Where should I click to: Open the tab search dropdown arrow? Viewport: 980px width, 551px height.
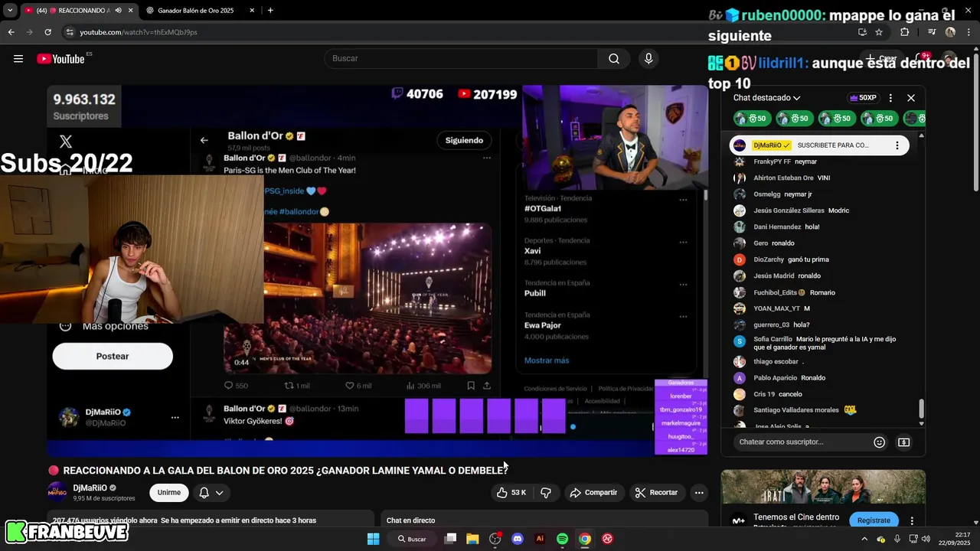pyautogui.click(x=10, y=11)
